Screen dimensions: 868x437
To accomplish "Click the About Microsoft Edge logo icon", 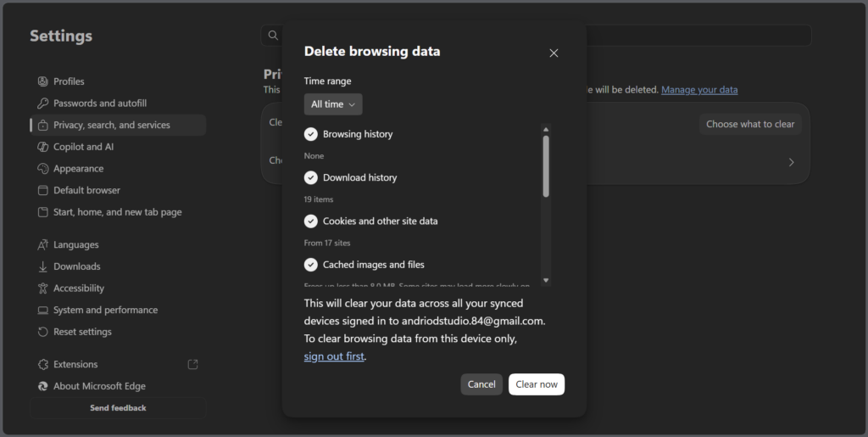I will click(42, 386).
